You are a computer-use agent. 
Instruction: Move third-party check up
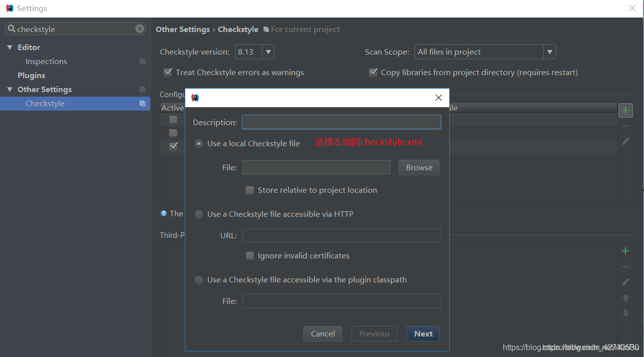tap(625, 298)
